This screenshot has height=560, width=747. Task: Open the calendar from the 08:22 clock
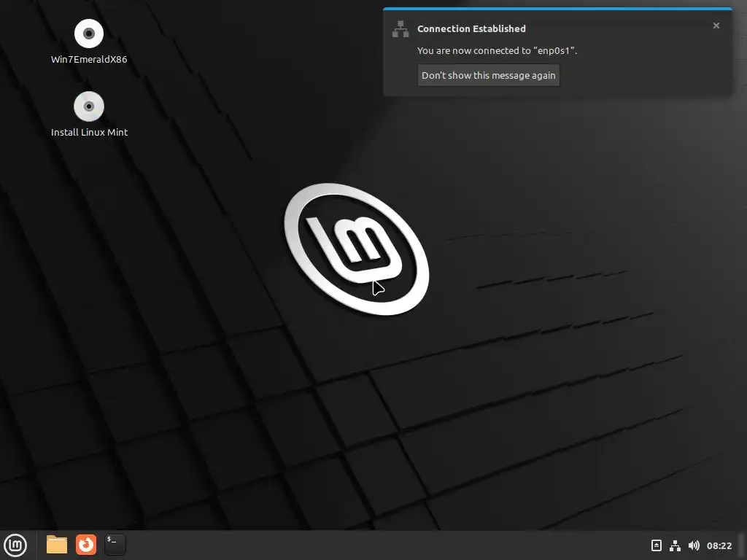[x=719, y=545]
